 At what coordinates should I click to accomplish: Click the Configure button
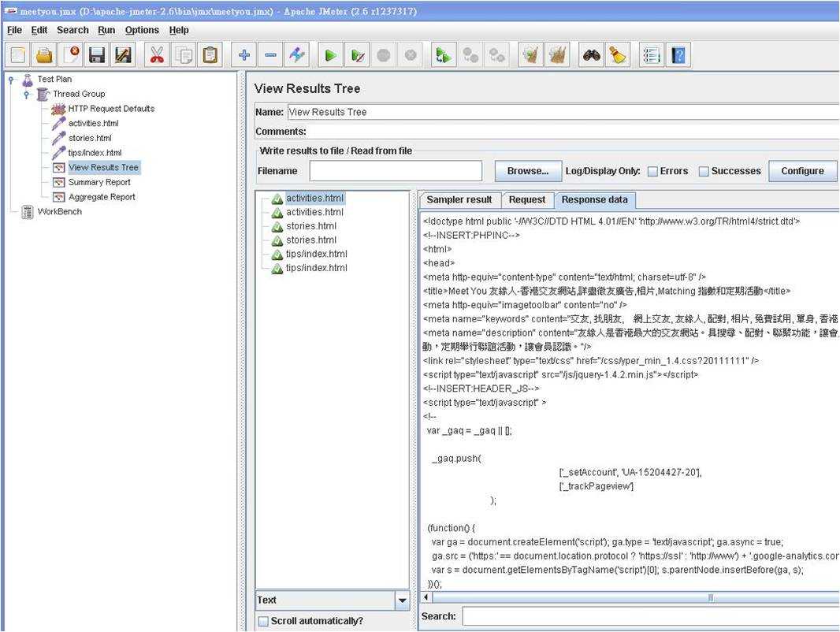pyautogui.click(x=802, y=171)
